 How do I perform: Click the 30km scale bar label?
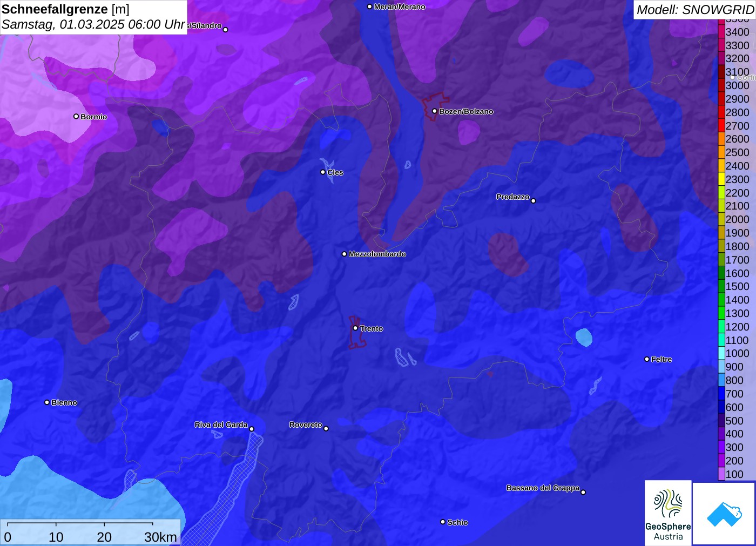160,537
